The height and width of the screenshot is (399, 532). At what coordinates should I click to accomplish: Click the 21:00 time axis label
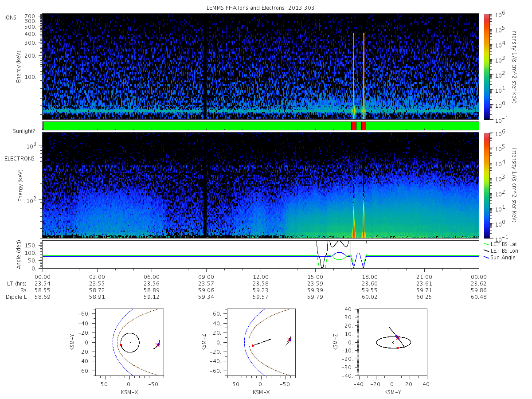(x=424, y=277)
